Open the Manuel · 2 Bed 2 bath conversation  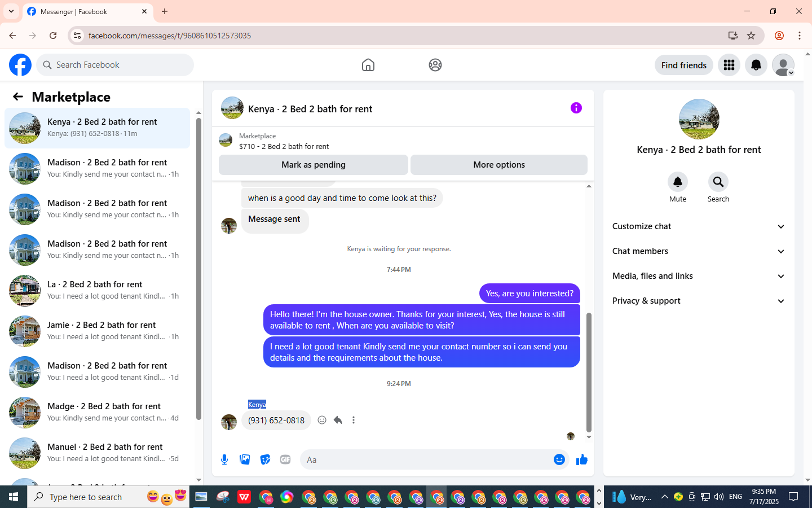(98, 453)
